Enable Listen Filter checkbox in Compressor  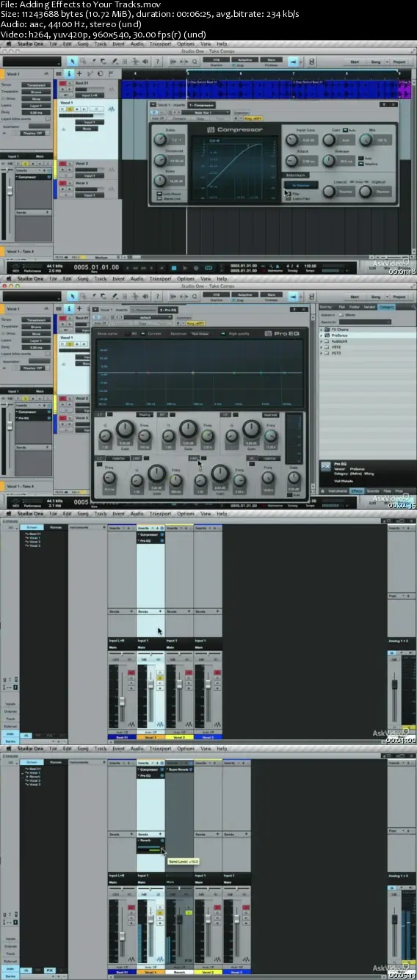pos(288,199)
